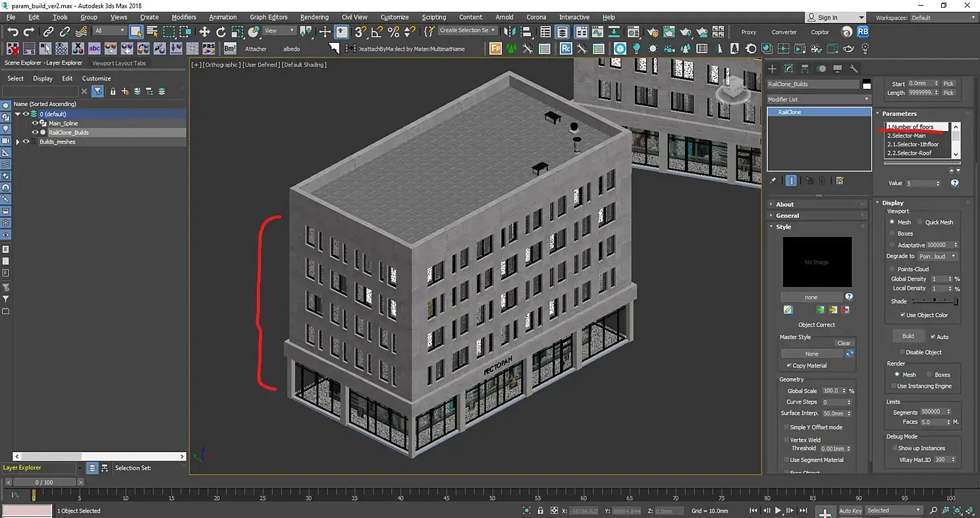Uncheck the Copy Material checkbox
Screen dimensions: 980x518
point(789,365)
